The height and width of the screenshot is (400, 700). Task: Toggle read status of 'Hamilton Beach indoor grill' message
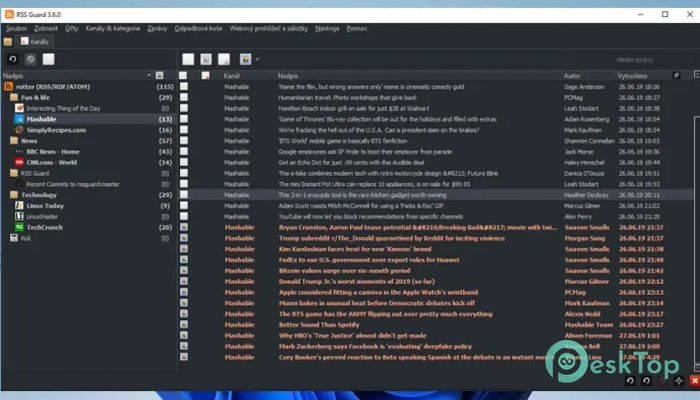(183, 108)
